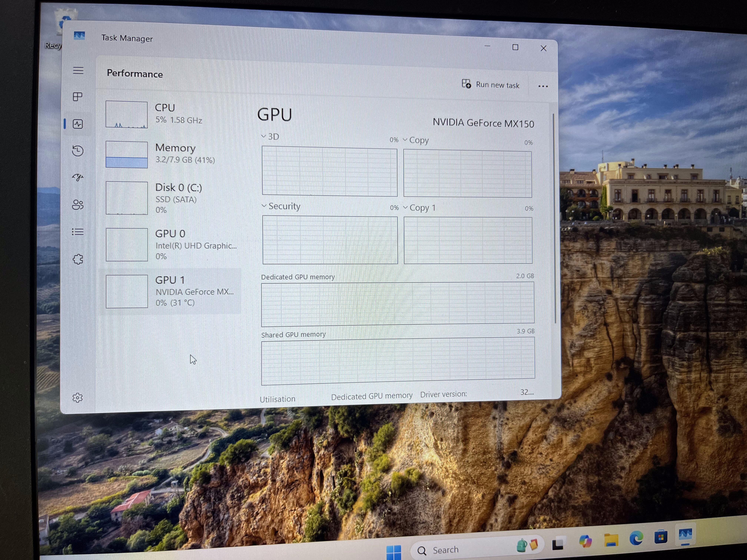
Task: Open the Processes page icon in sidebar
Action: click(x=78, y=97)
